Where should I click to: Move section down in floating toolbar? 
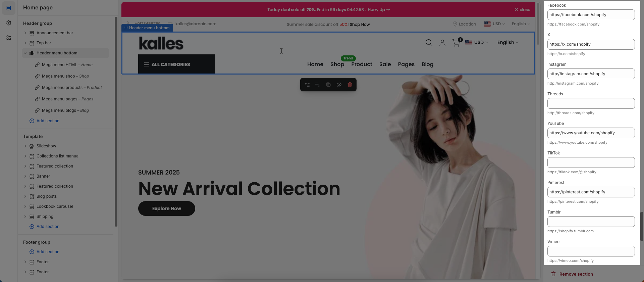(x=317, y=85)
